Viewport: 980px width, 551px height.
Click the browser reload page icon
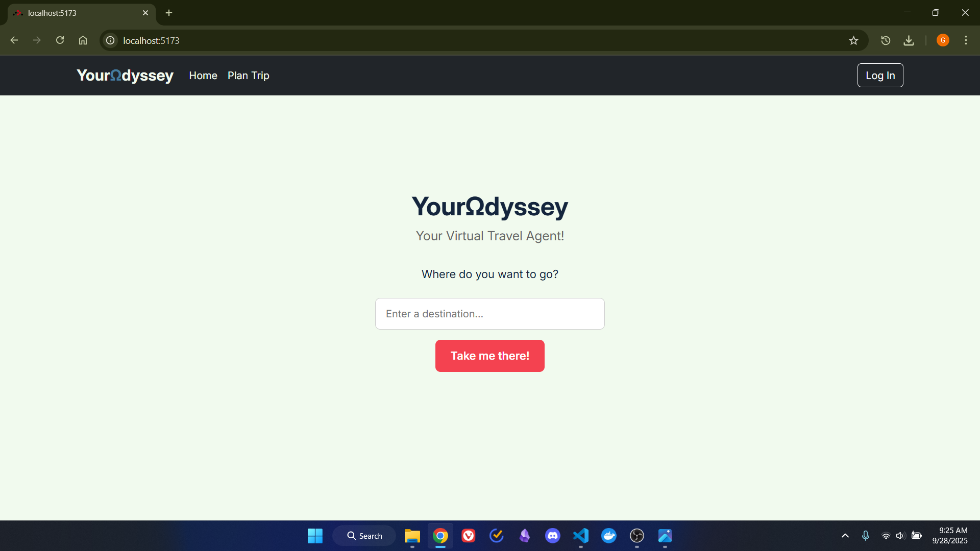point(60,40)
